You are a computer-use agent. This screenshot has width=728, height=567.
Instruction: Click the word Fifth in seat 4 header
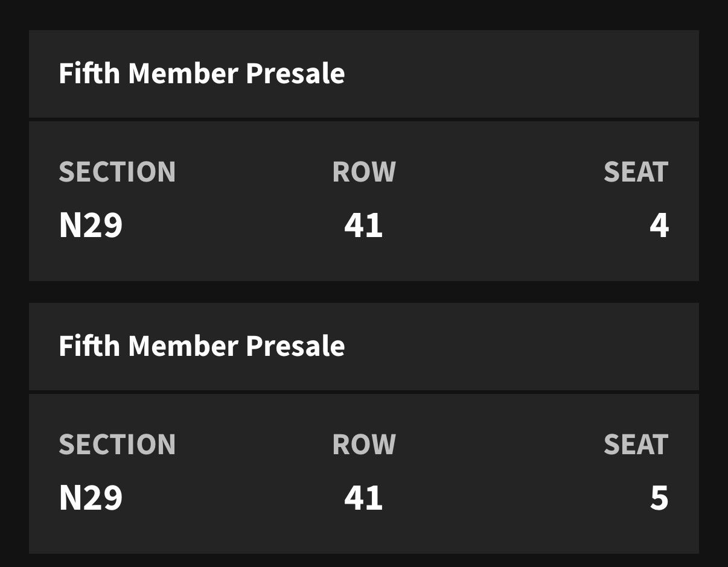(x=89, y=74)
